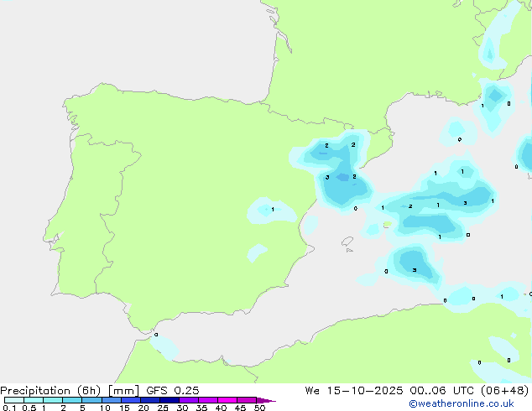Click the 'We 15-10-2025' date text
This screenshot has height=411, width=532.
pos(354,391)
